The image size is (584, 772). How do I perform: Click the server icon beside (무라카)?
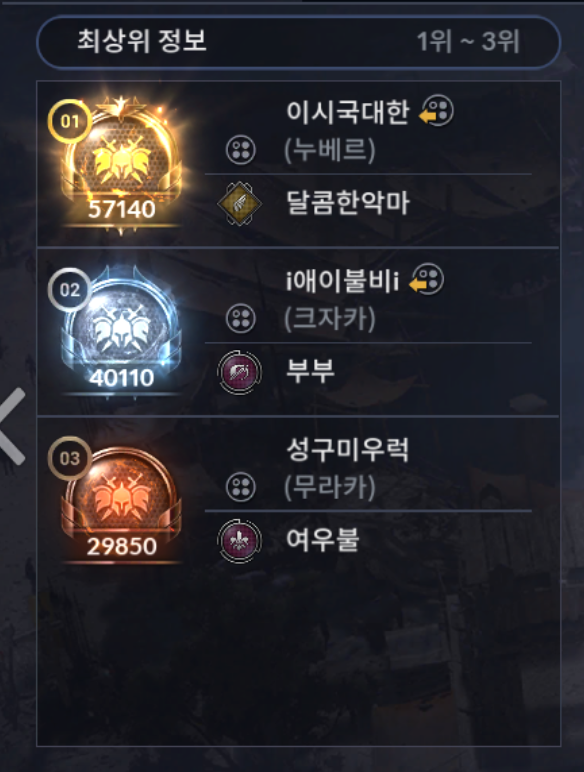pyautogui.click(x=241, y=487)
